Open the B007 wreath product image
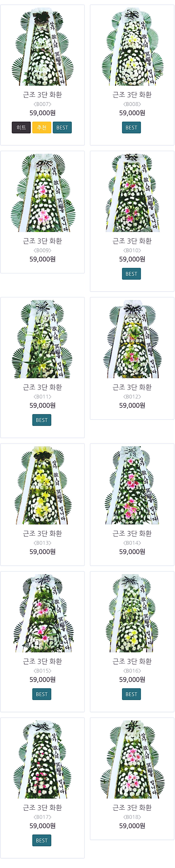The height and width of the screenshot is (868, 175). 42,47
